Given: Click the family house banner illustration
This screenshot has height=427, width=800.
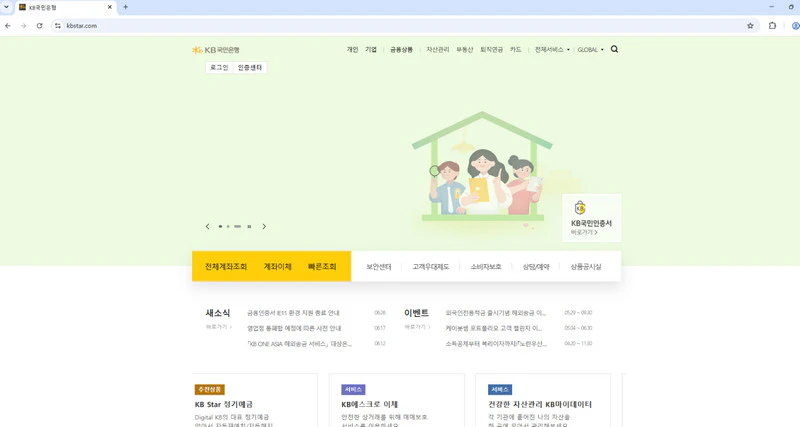Looking at the screenshot, I should (x=482, y=167).
